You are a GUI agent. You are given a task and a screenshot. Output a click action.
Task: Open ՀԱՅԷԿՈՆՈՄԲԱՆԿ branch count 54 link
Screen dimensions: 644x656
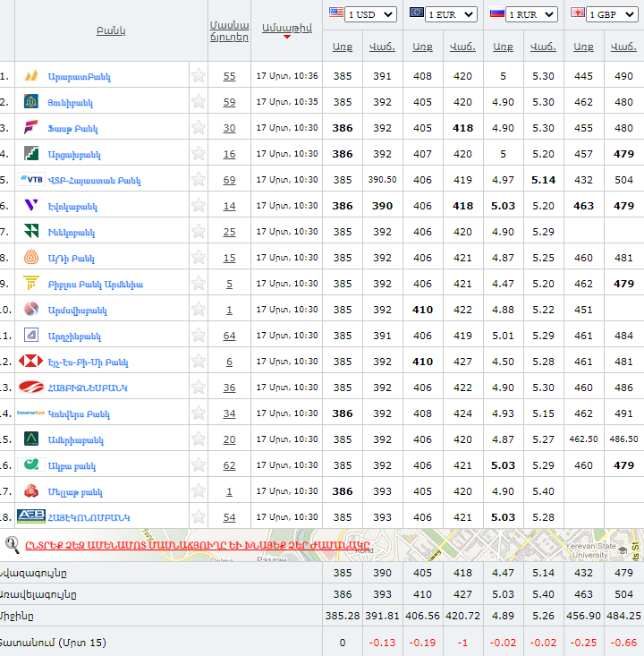[229, 517]
